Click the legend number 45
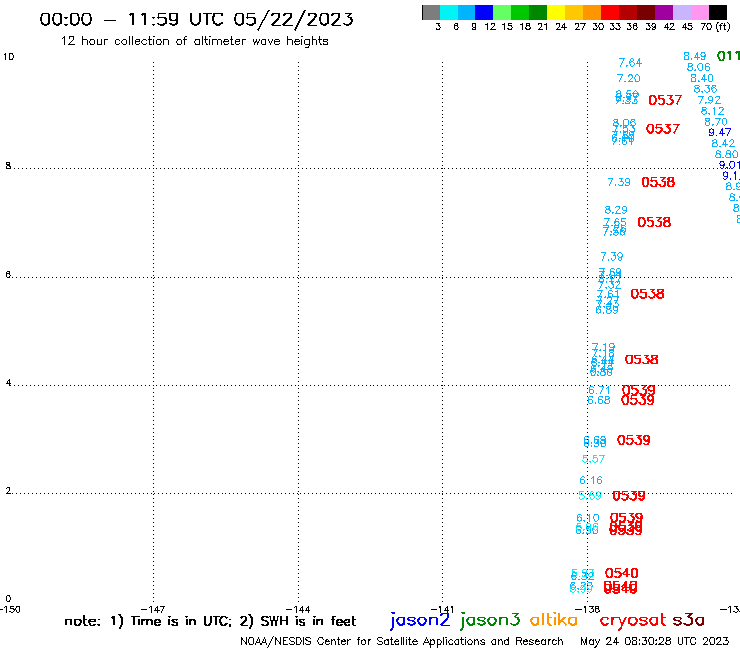Image resolution: width=740 pixels, height=650 pixels. click(x=687, y=26)
